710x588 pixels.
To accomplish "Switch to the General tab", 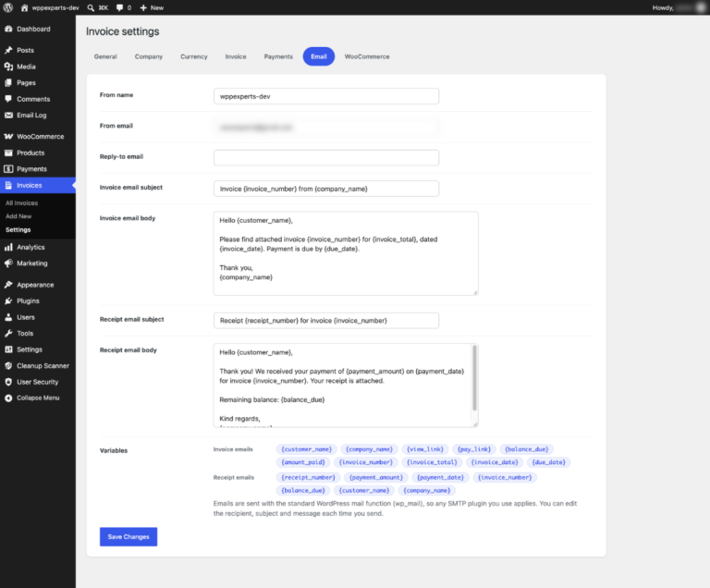I will click(x=105, y=56).
